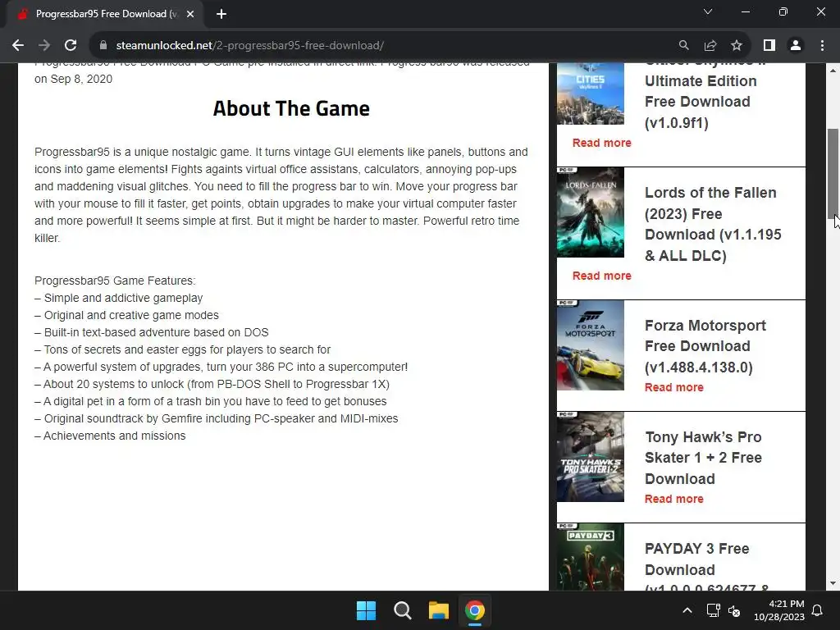
Task: Open File Explorer from taskbar
Action: coord(438,610)
